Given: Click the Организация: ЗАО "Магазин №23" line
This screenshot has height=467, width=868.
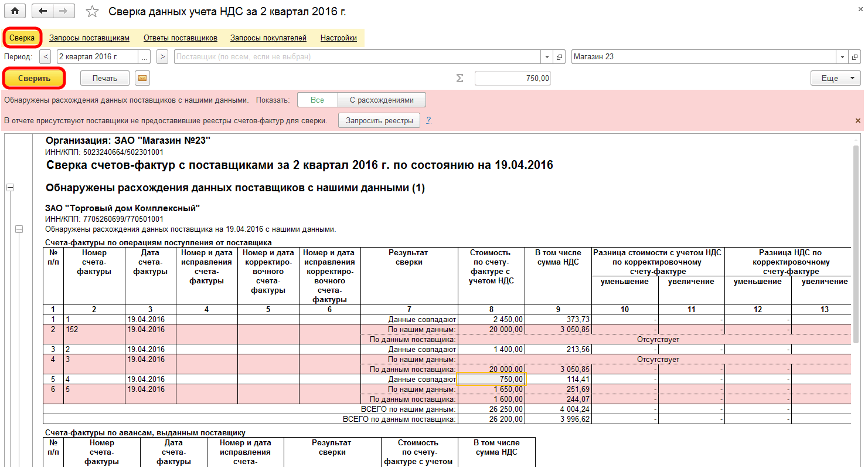Looking at the screenshot, I should pos(128,140).
